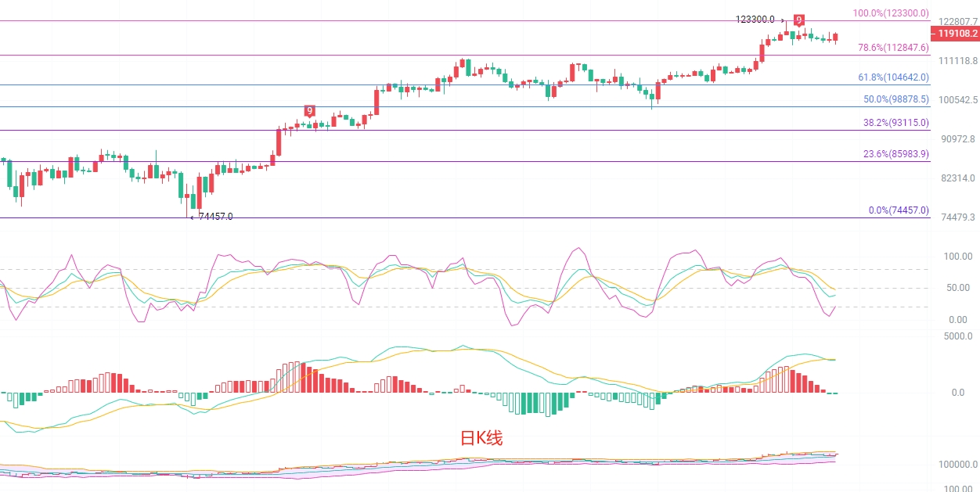
Task: Click the 9 marker above the 38.2% line
Action: pyautogui.click(x=310, y=111)
